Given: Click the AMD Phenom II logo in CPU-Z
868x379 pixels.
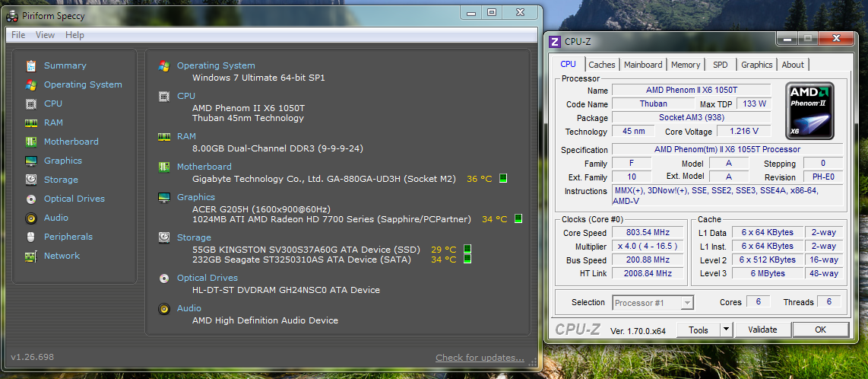Looking at the screenshot, I should tap(809, 111).
